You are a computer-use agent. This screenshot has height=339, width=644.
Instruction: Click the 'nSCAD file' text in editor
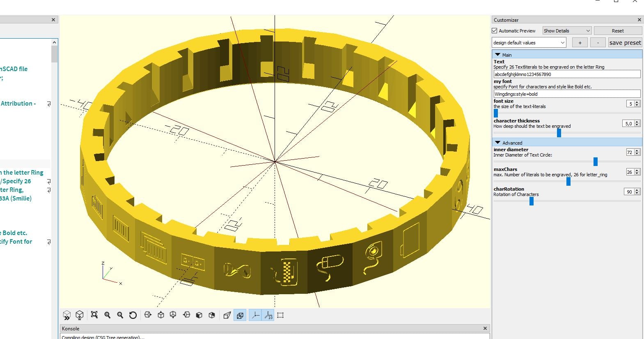(14, 69)
